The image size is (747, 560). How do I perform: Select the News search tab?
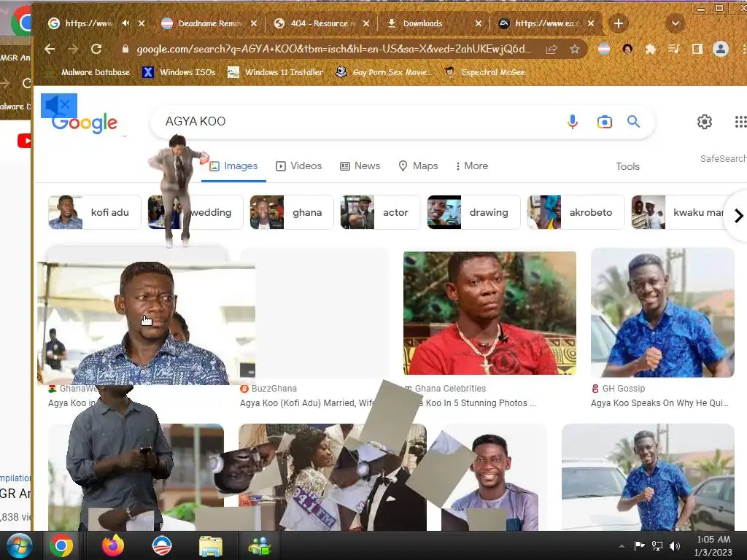[360, 166]
